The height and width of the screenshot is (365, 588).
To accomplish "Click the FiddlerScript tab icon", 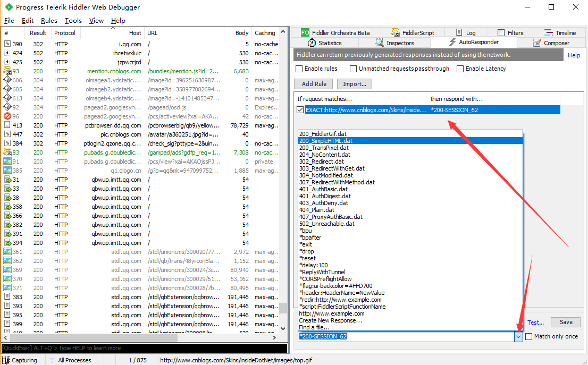I will point(396,33).
